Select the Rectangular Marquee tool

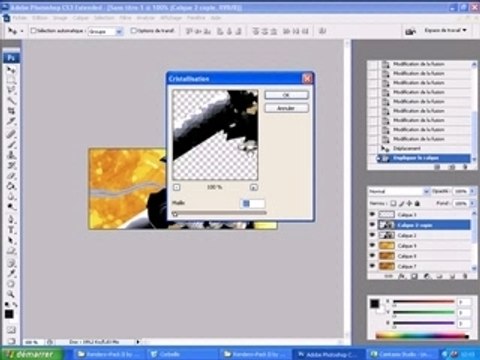pyautogui.click(x=11, y=80)
